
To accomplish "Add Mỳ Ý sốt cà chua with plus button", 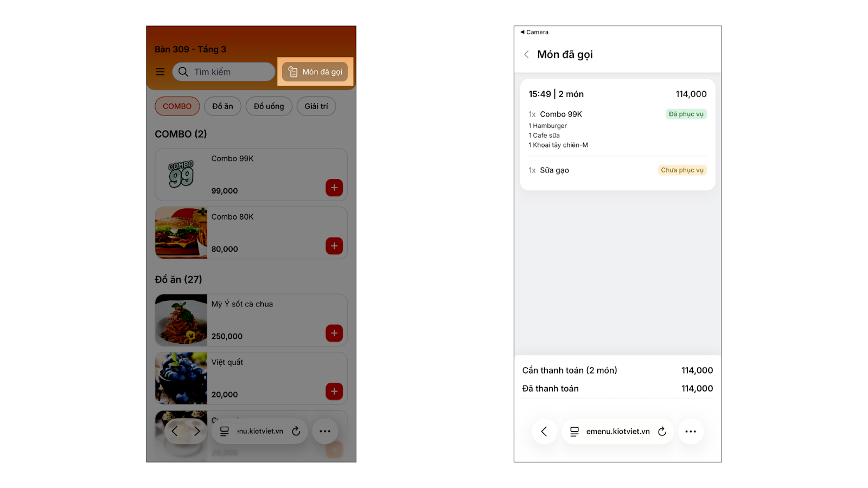I will (334, 333).
